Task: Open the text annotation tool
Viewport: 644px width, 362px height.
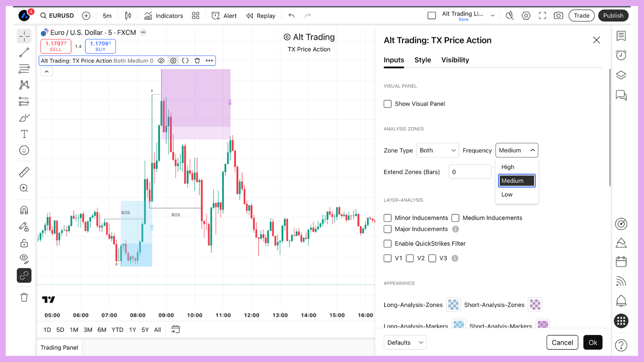Action: click(24, 134)
